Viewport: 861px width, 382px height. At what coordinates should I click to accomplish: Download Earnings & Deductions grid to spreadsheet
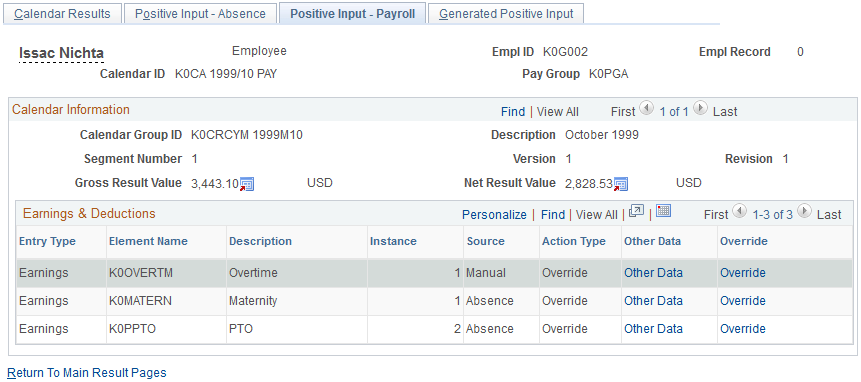tap(664, 211)
